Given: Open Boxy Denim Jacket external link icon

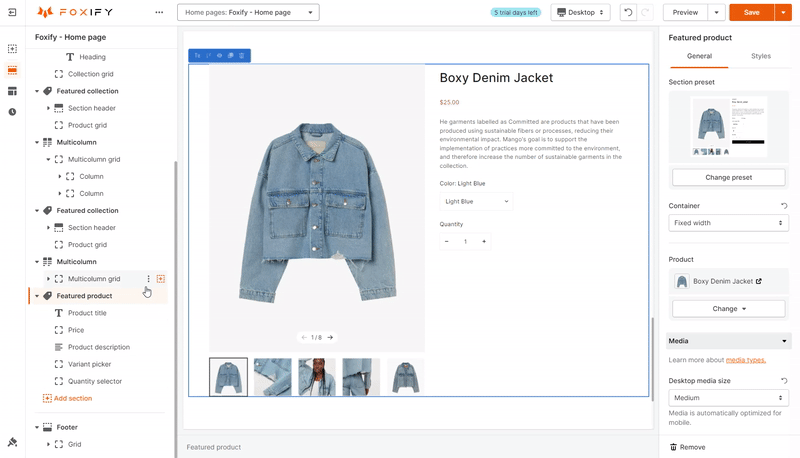Looking at the screenshot, I should tap(759, 281).
